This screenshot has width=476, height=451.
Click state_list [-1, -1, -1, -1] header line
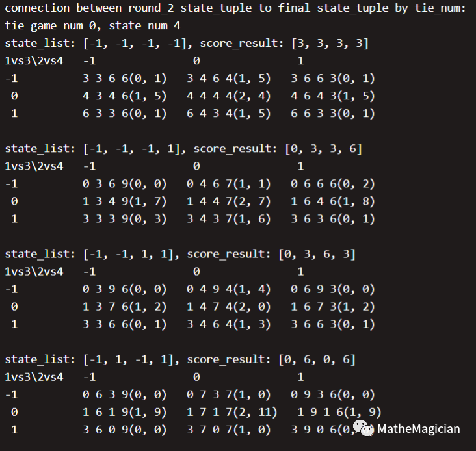187,44
